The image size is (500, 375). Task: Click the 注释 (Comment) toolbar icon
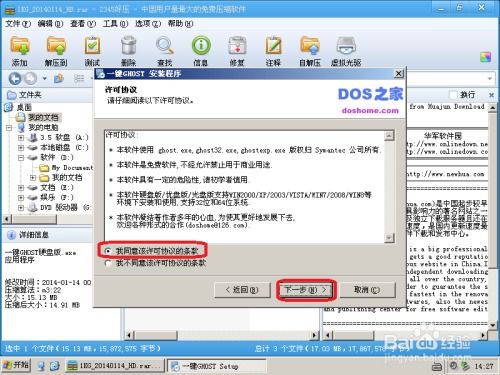(x=273, y=51)
